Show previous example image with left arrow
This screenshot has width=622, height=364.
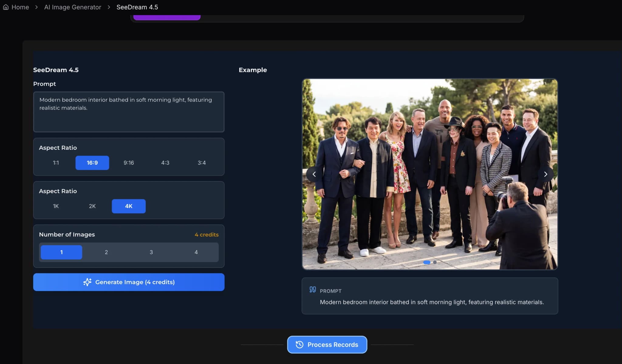pos(314,174)
